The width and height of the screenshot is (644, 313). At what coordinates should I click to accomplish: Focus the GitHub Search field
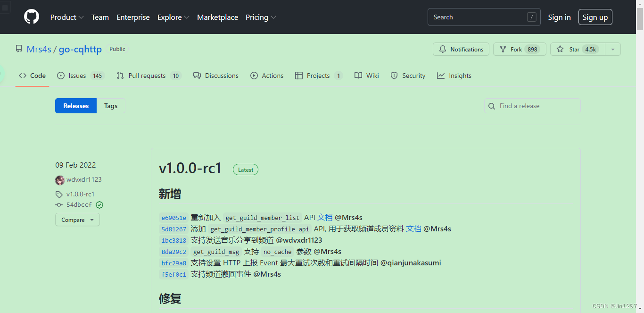click(x=484, y=17)
